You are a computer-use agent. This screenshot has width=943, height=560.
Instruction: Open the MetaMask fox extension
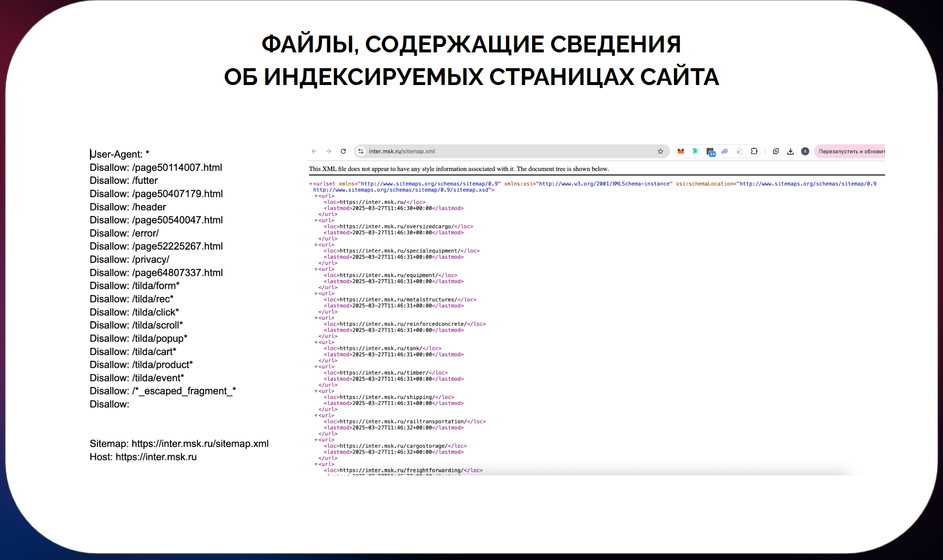coord(681,151)
